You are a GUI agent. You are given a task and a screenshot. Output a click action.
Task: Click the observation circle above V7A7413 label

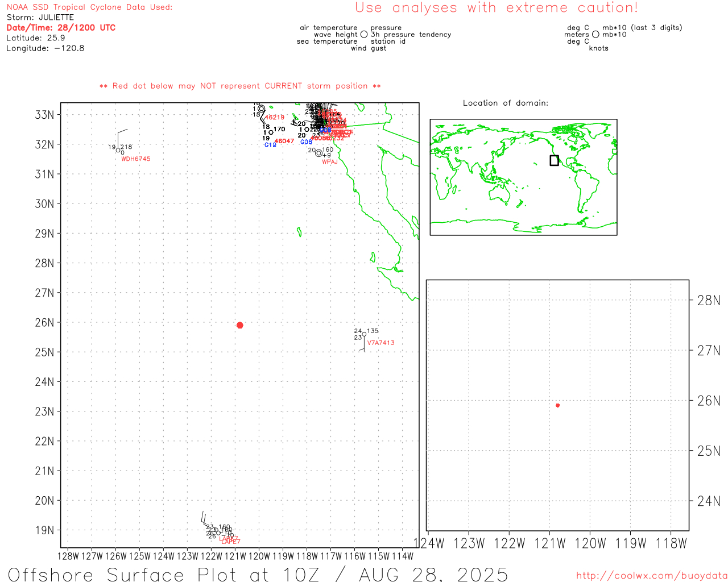tap(364, 334)
